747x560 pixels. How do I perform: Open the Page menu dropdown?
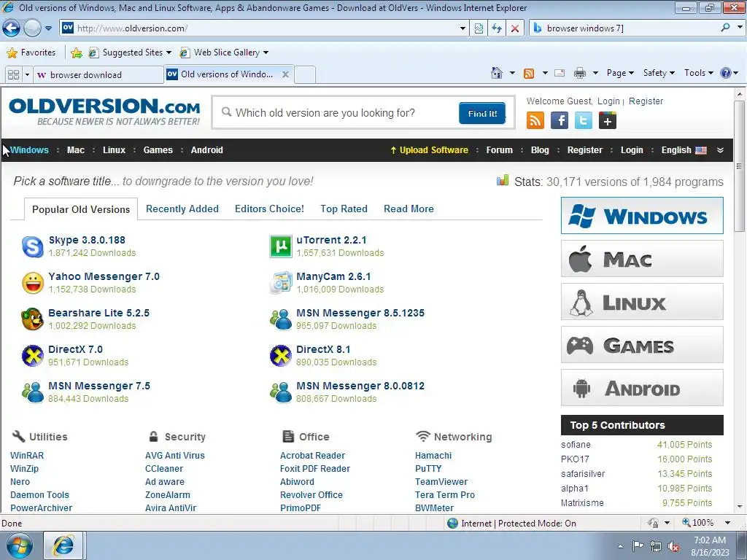tap(620, 73)
